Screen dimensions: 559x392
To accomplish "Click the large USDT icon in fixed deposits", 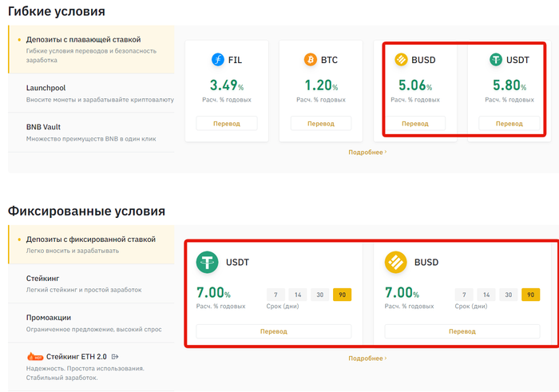I will (209, 262).
